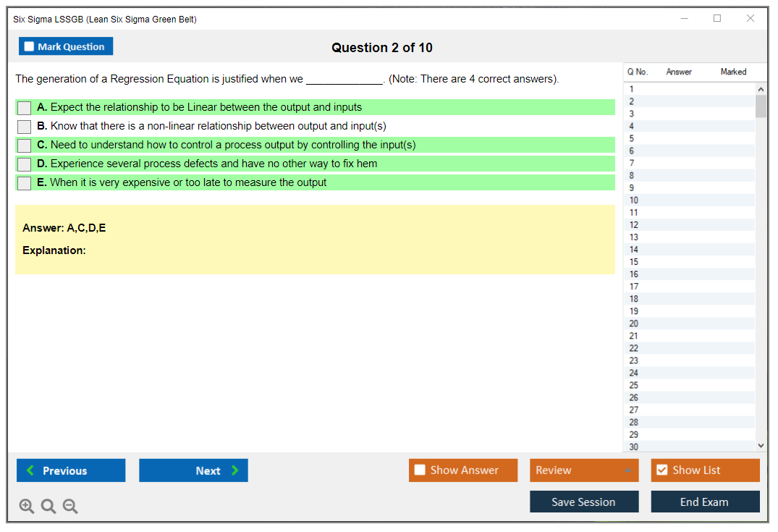The image size is (778, 532).
Task: Go back with Previous button
Action: (71, 470)
